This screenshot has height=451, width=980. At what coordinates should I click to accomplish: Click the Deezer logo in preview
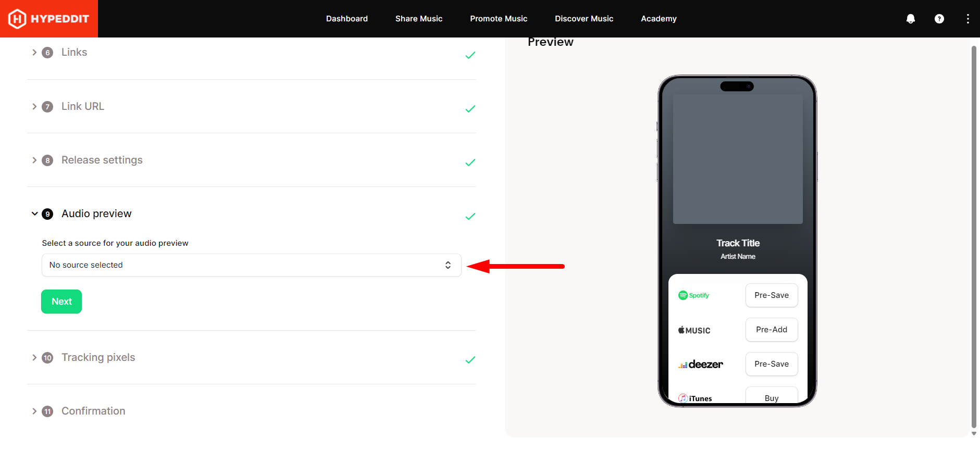[x=700, y=365]
